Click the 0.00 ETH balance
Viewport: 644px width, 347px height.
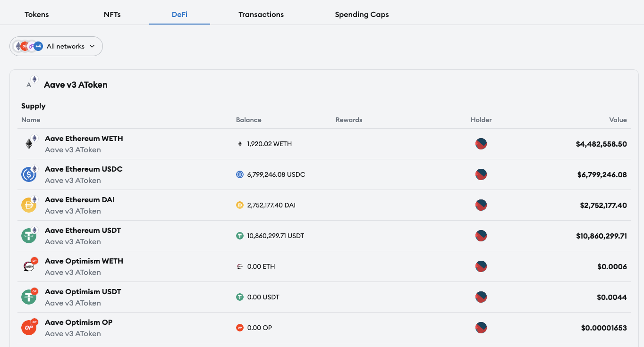pos(261,266)
